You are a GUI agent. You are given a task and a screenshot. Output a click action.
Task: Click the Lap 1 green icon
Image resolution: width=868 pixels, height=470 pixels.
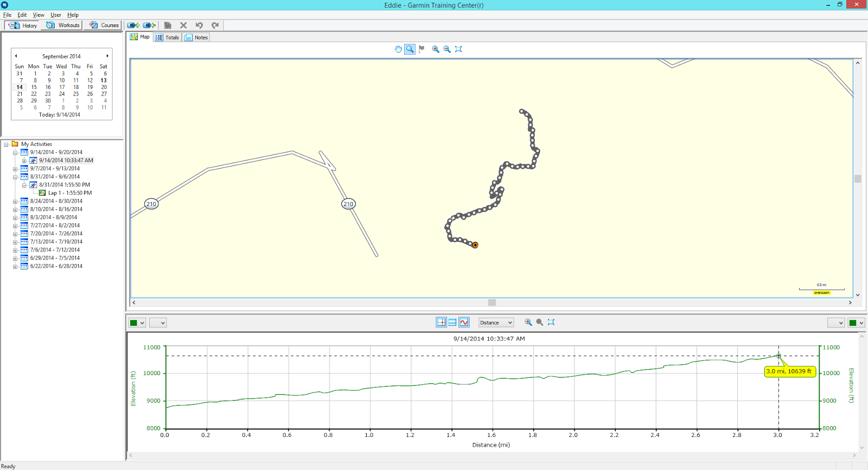point(42,193)
